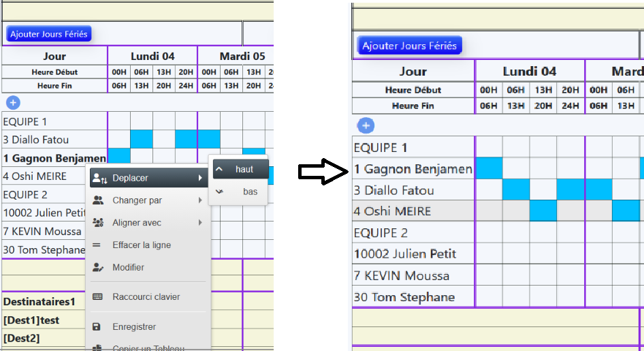644x351 pixels.
Task: Click Ajouter Jours Fériés in left panel
Action: [x=48, y=34]
